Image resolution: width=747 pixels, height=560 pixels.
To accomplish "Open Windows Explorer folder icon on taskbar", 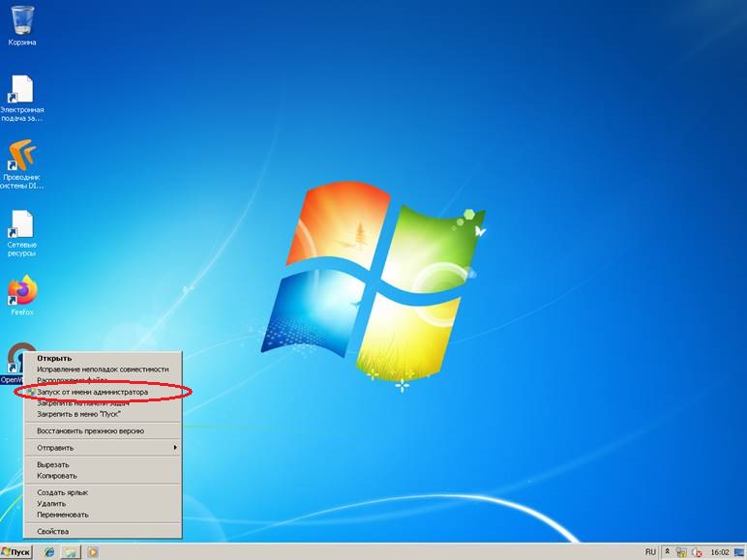I will pos(71,552).
